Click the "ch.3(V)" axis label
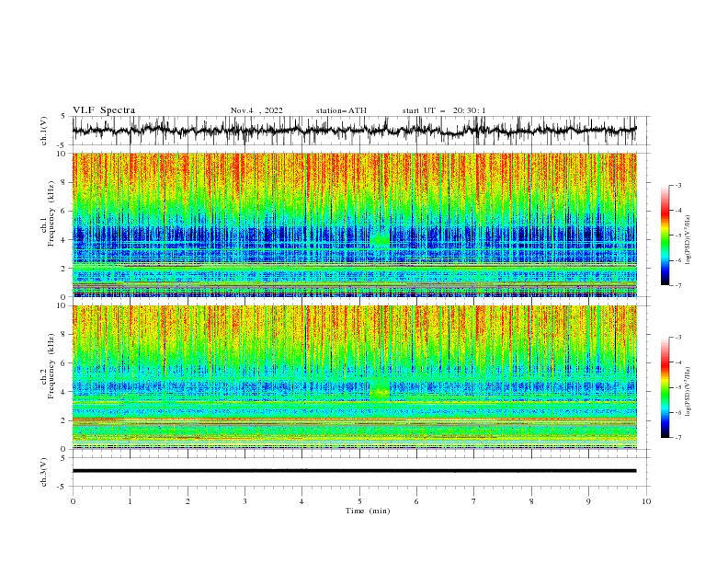Image resolution: width=728 pixels, height=563 pixels. pyautogui.click(x=43, y=472)
